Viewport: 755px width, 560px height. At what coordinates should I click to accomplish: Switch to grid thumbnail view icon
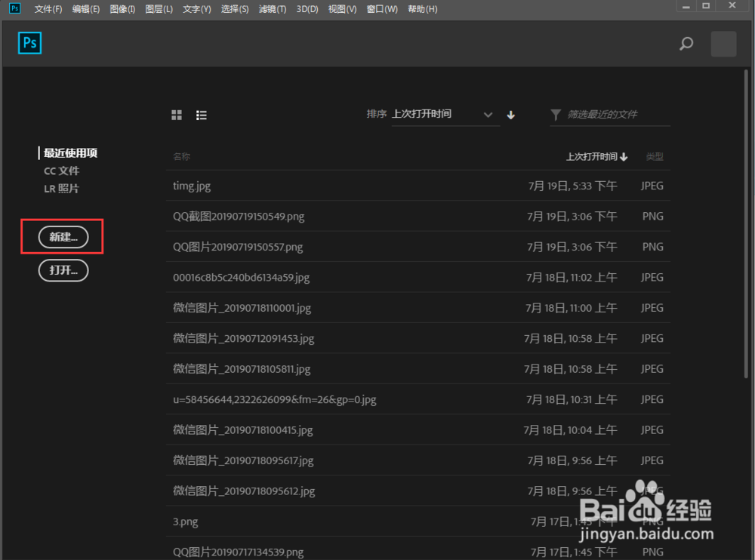(x=177, y=115)
